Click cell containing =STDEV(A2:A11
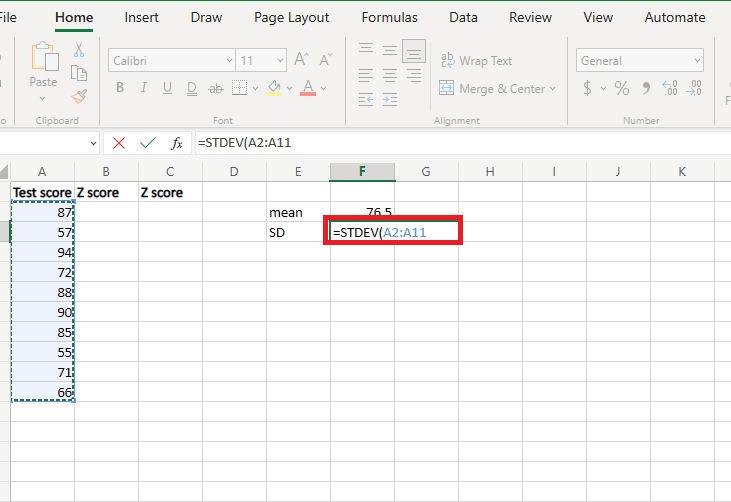This screenshot has height=502, width=731. (393, 232)
